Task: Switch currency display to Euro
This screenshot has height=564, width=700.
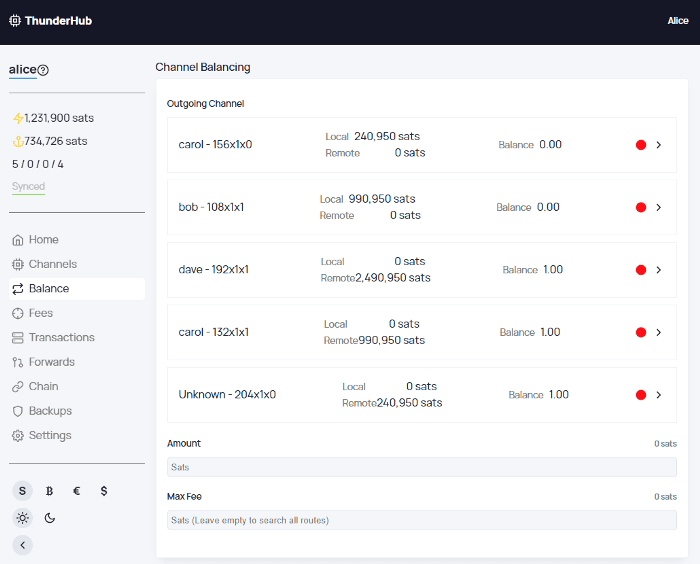Action: (77, 491)
